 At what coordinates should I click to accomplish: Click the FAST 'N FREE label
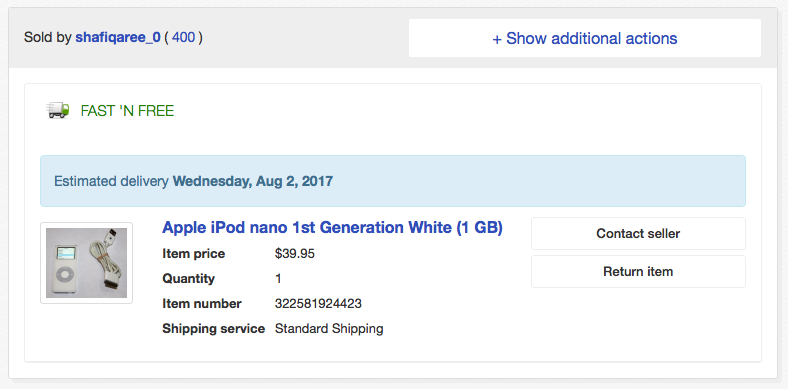(127, 111)
